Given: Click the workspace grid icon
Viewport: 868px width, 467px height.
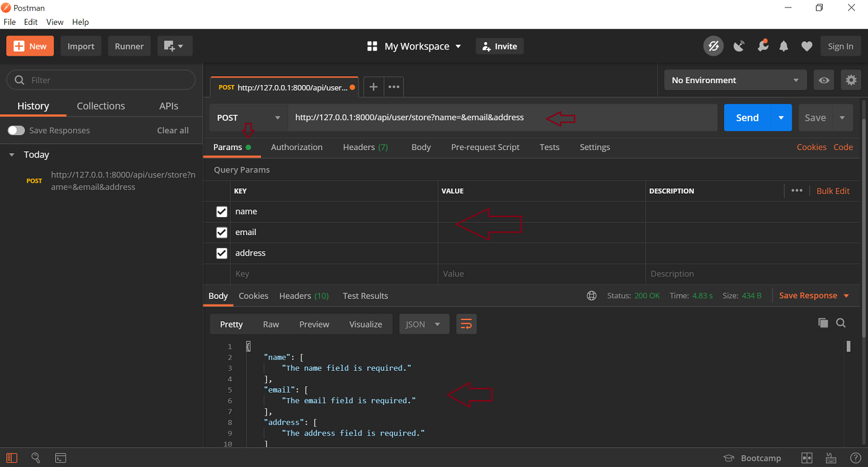Looking at the screenshot, I should pos(372,46).
